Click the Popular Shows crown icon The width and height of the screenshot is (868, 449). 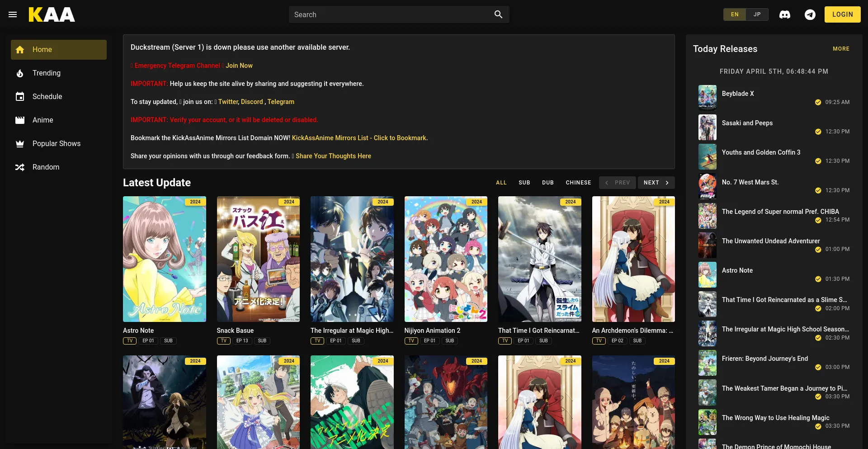point(20,144)
